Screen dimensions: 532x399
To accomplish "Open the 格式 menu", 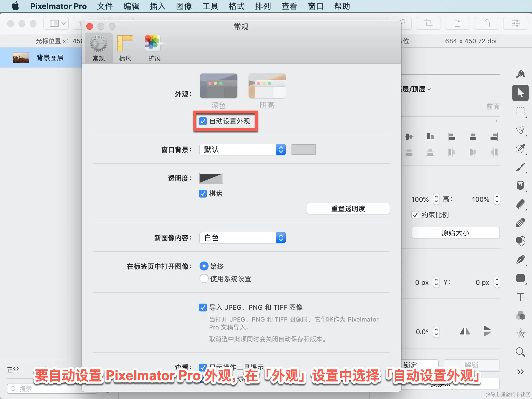I will [x=237, y=6].
